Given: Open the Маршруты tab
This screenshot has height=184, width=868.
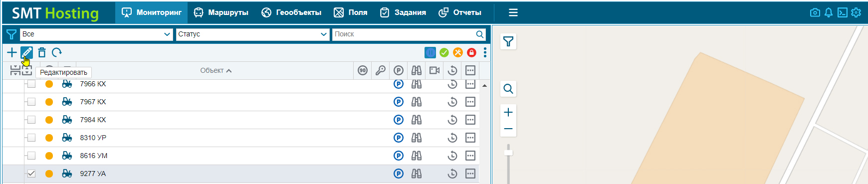Looking at the screenshot, I should (221, 12).
